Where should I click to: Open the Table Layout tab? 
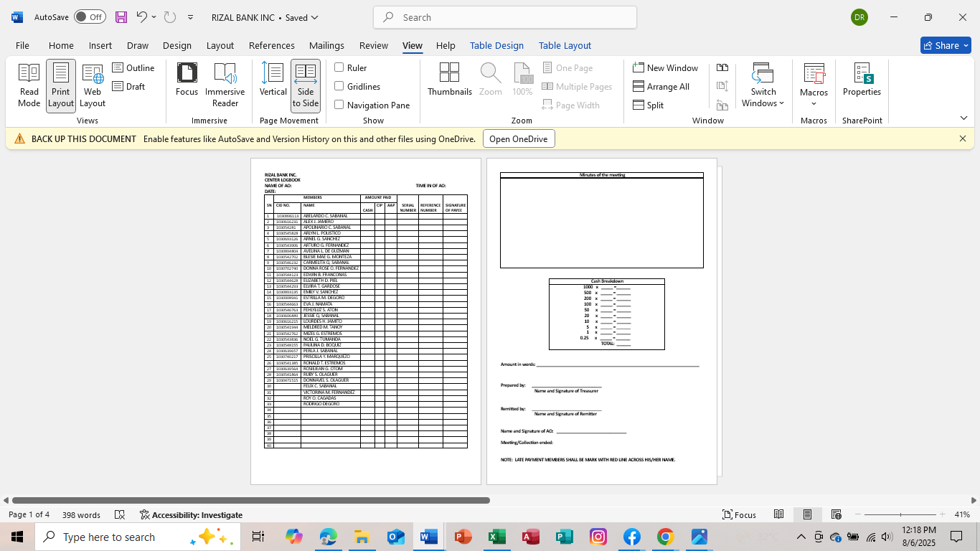pos(565,45)
